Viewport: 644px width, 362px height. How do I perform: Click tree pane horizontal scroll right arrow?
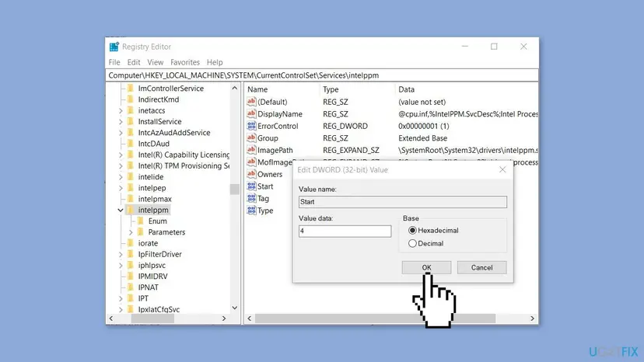click(224, 318)
